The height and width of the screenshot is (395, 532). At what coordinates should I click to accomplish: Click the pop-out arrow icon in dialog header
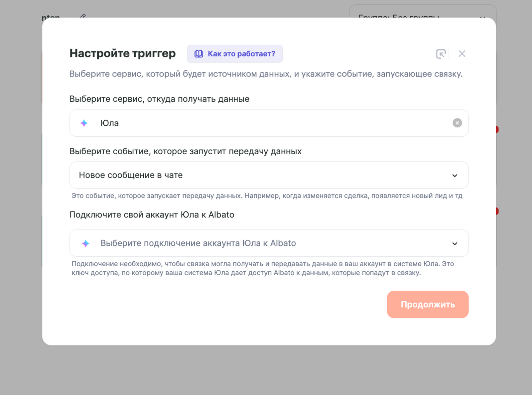coord(441,54)
